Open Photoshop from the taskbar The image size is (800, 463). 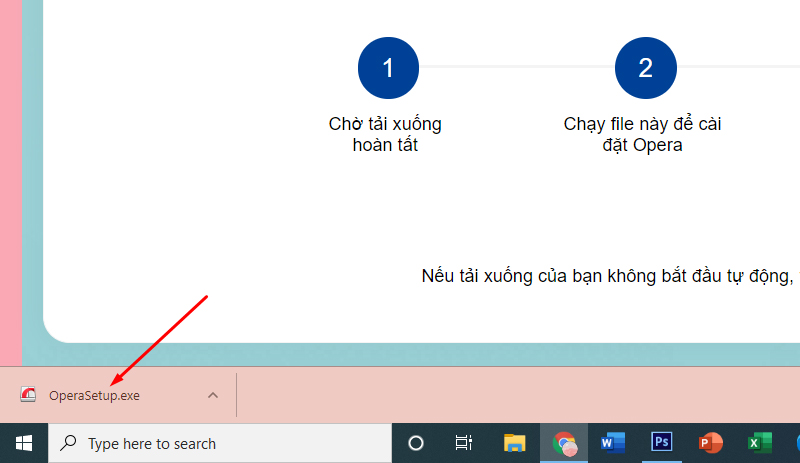click(x=661, y=443)
